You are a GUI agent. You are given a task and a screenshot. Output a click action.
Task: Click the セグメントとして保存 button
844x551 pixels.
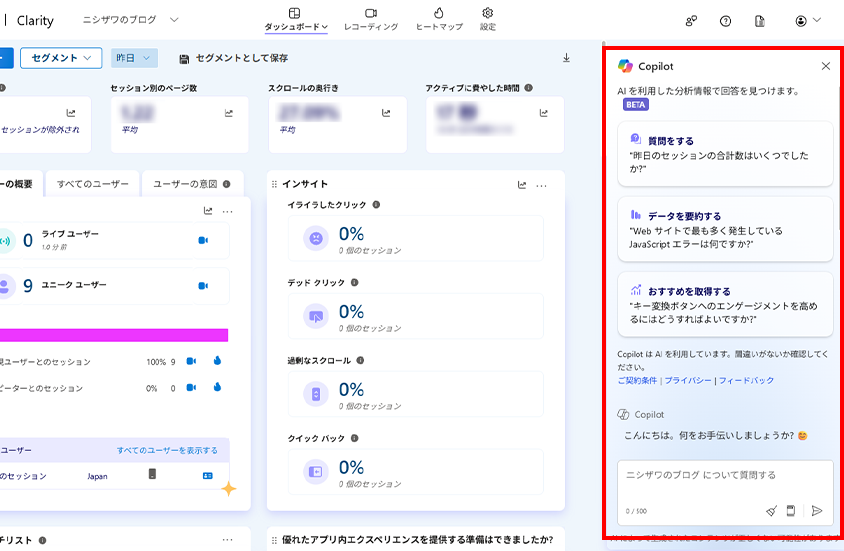pos(234,58)
